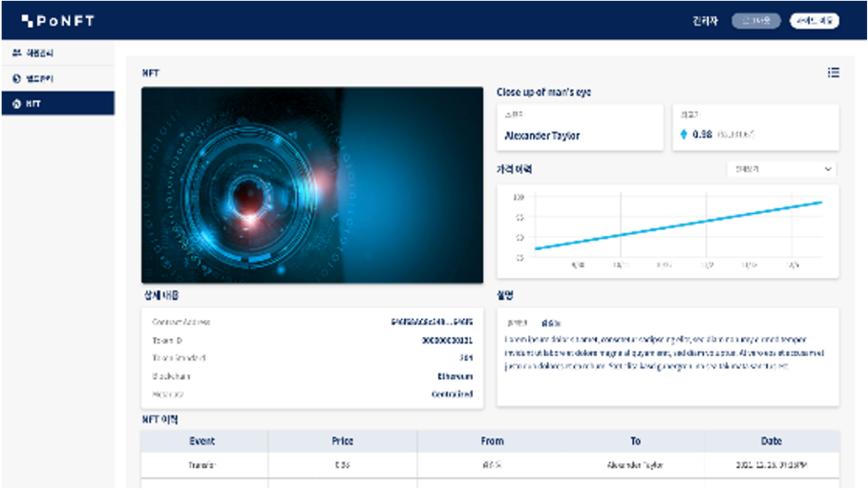
Task: Click the Date column header
Action: click(x=772, y=441)
